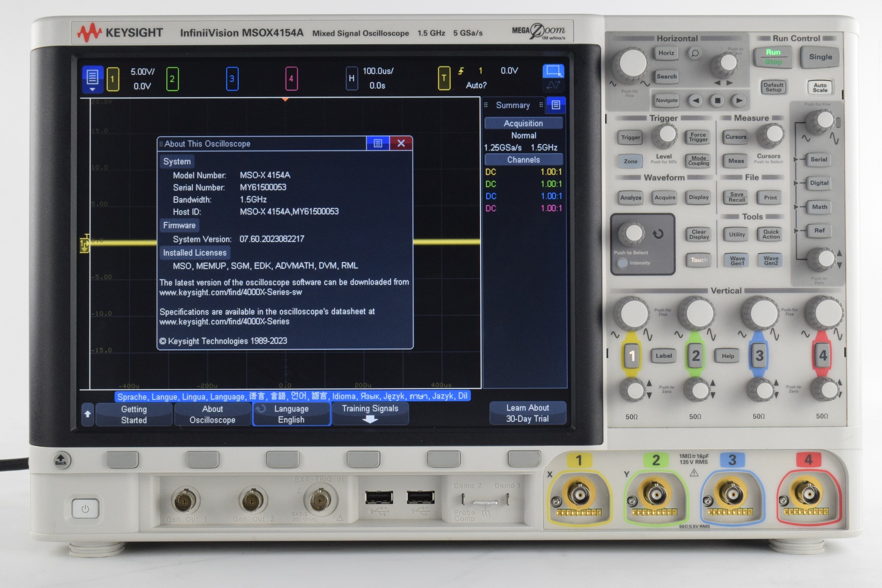The width and height of the screenshot is (882, 588).
Task: Expand the Training Signals softkey menu
Action: pos(370,414)
